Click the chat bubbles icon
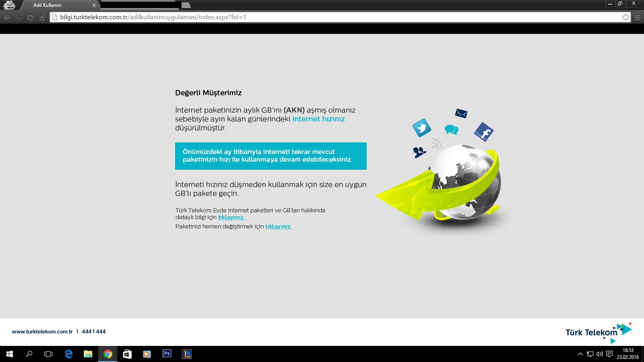This screenshot has height=362, width=644. click(x=452, y=130)
